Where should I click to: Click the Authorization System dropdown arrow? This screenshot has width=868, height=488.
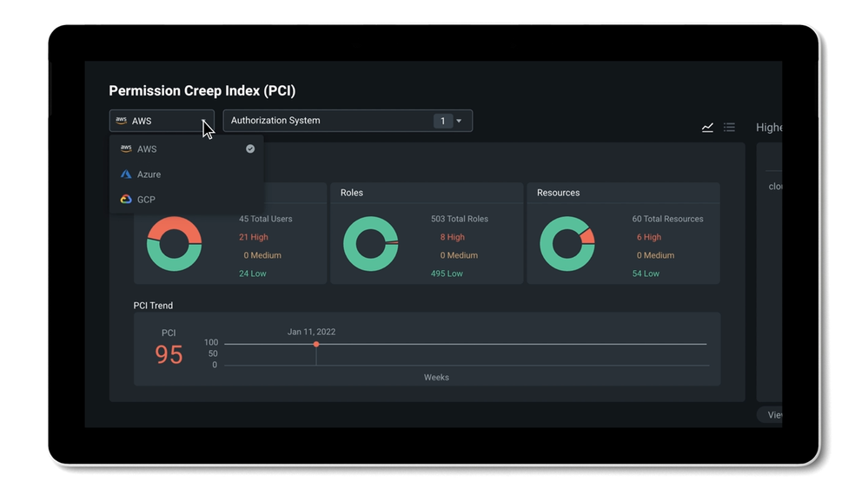(459, 121)
